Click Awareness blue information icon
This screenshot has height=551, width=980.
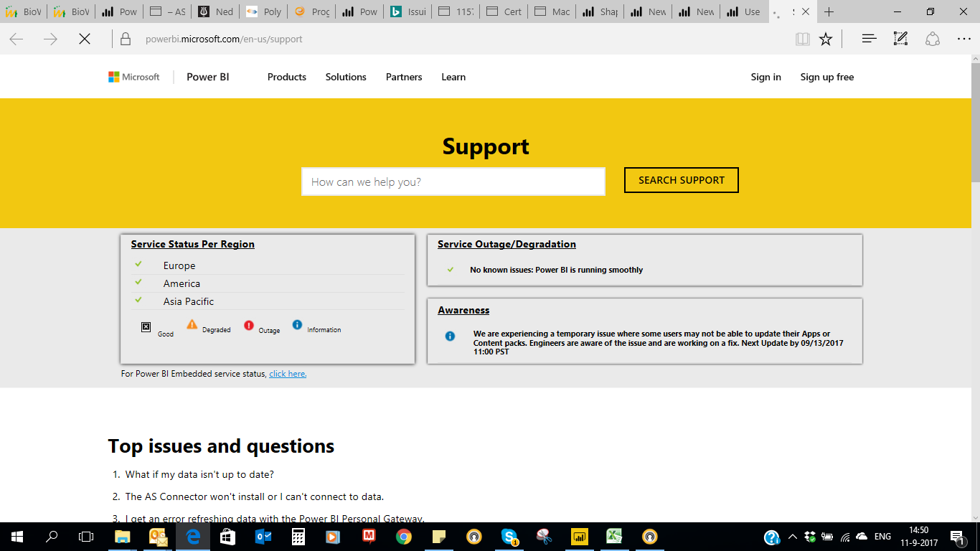click(450, 336)
